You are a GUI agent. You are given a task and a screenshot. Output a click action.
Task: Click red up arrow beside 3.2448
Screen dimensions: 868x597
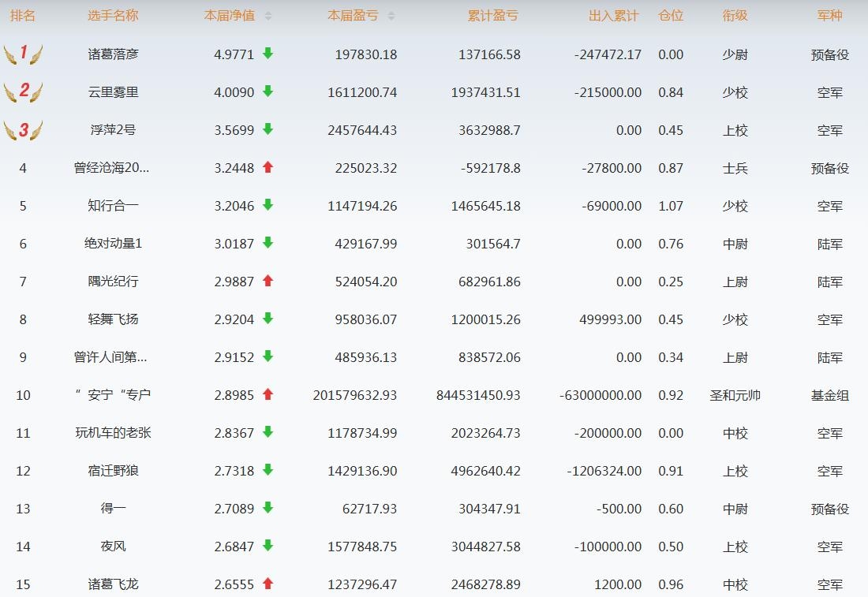tap(268, 167)
